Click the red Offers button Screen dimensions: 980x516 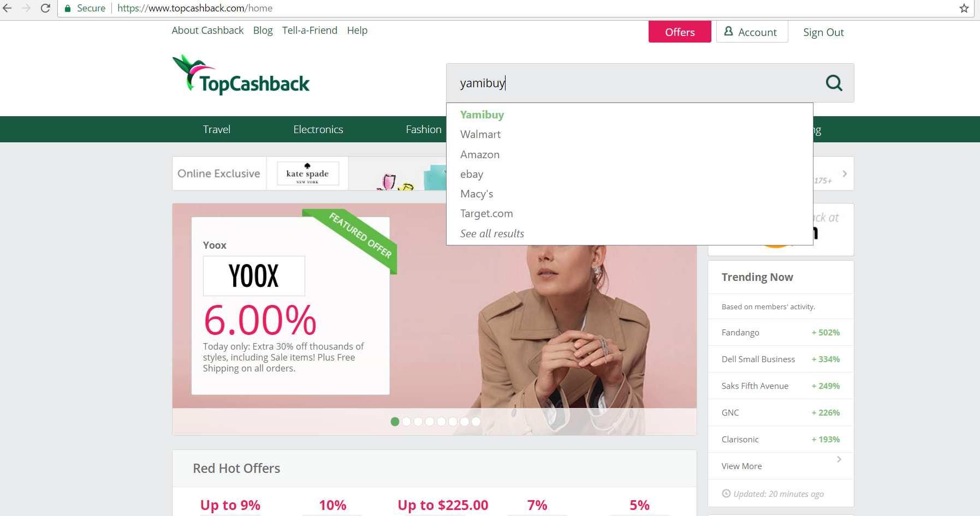[680, 32]
